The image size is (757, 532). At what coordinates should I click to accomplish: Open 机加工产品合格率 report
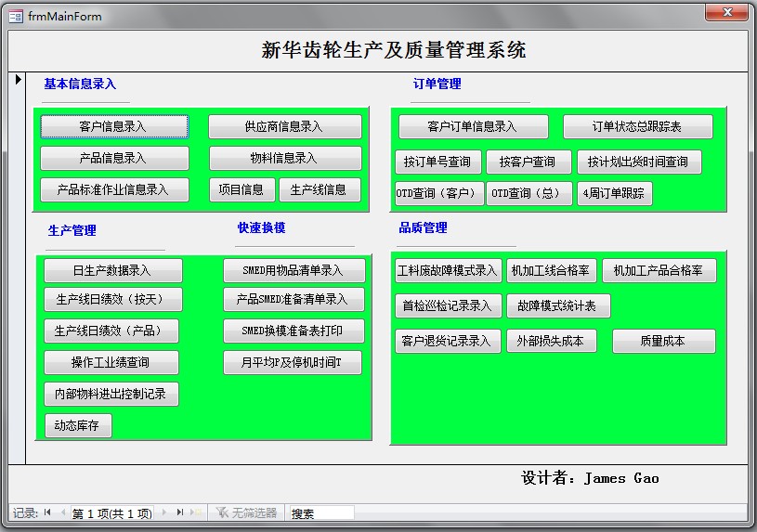tap(659, 270)
